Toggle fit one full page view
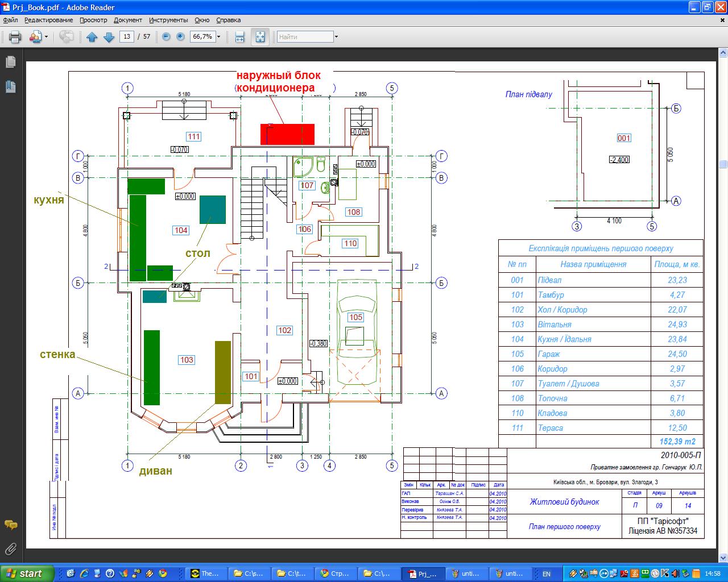This screenshot has width=728, height=582. (260, 37)
